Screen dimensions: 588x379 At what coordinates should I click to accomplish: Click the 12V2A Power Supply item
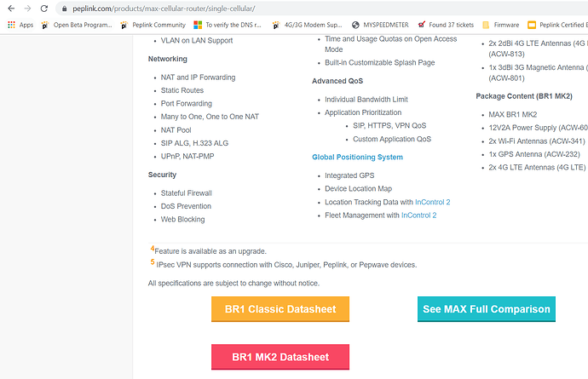[x=538, y=128]
